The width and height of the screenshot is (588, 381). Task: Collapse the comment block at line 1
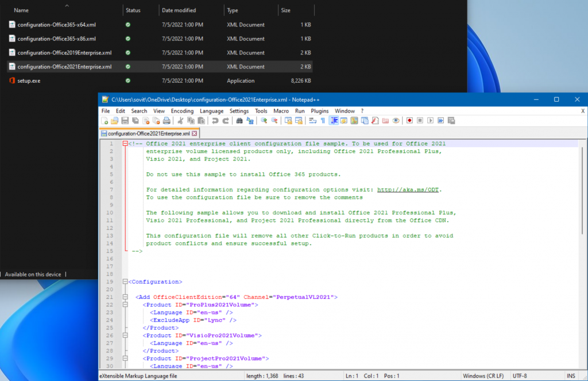[x=125, y=144]
